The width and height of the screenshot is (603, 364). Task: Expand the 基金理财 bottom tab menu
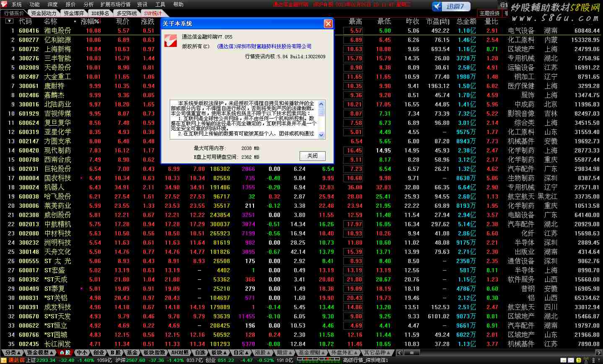[312, 353]
